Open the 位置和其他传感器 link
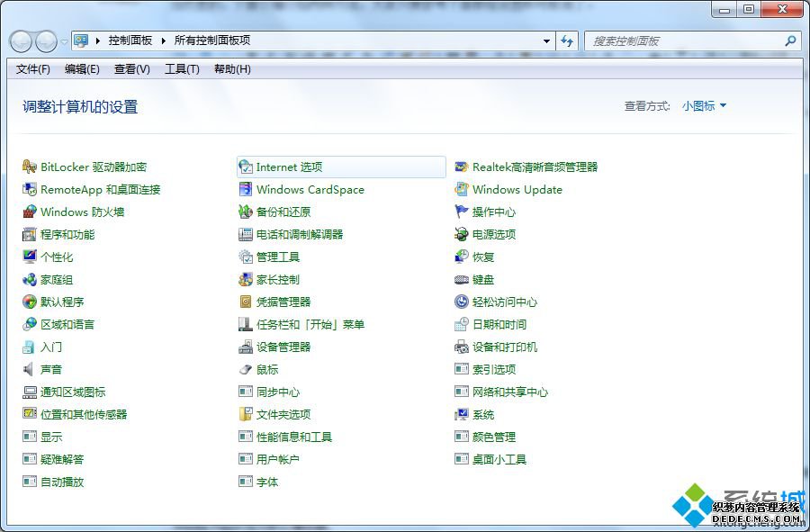810x532 pixels. pyautogui.click(x=84, y=414)
